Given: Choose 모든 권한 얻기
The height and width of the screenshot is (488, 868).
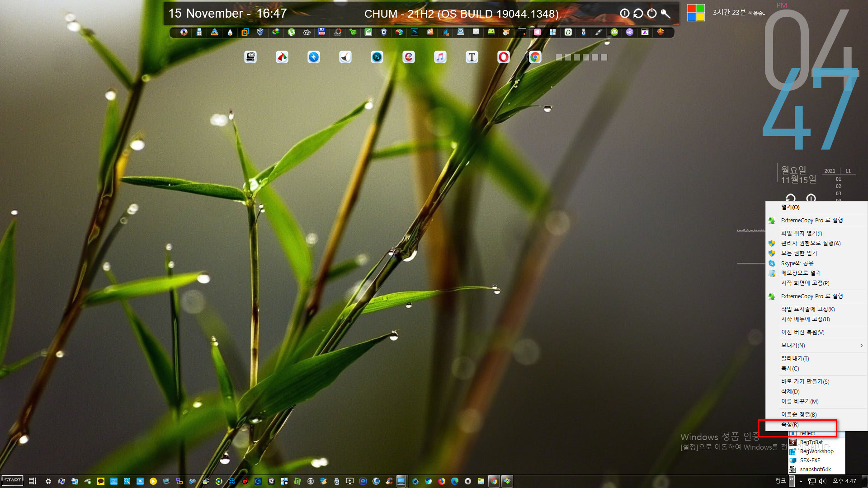Looking at the screenshot, I should [x=816, y=253].
